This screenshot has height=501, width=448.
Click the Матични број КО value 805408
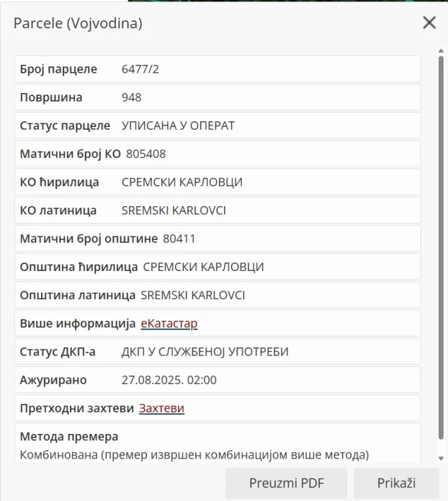146,154
